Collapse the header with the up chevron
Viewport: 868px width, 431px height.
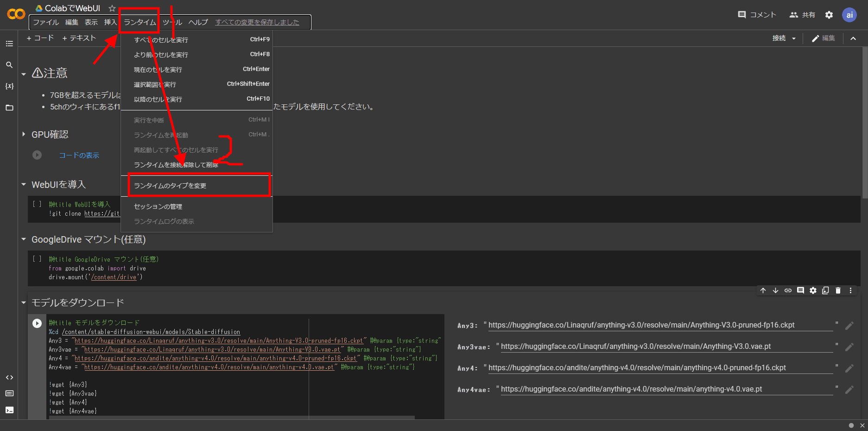pyautogui.click(x=853, y=39)
